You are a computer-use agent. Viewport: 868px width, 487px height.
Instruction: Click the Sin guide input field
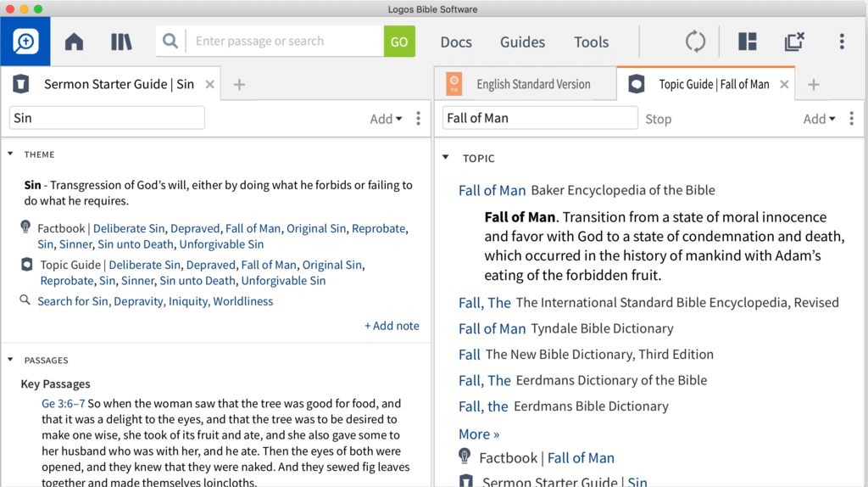coord(107,118)
